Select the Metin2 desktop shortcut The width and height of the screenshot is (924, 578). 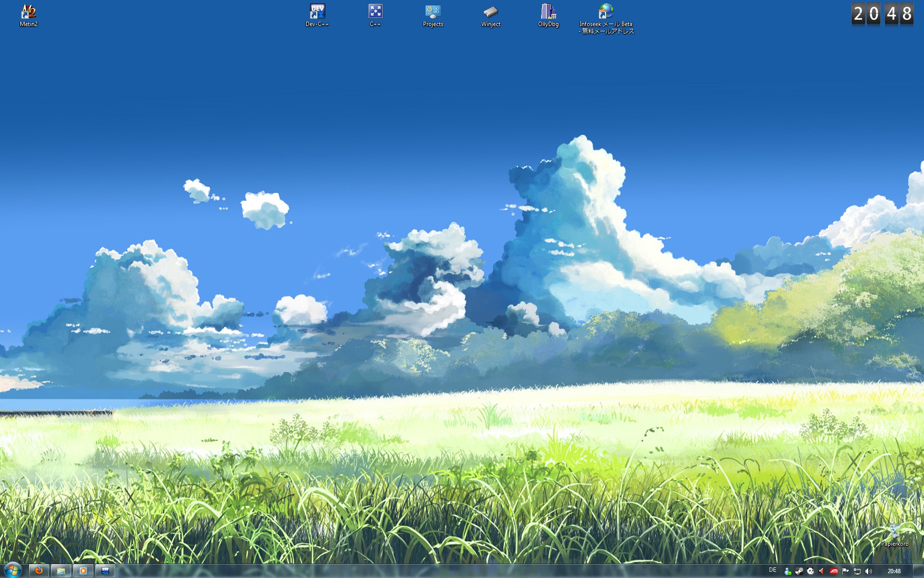point(29,15)
